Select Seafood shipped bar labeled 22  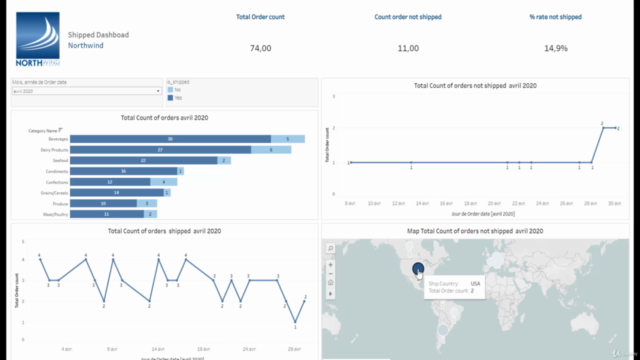144,160
